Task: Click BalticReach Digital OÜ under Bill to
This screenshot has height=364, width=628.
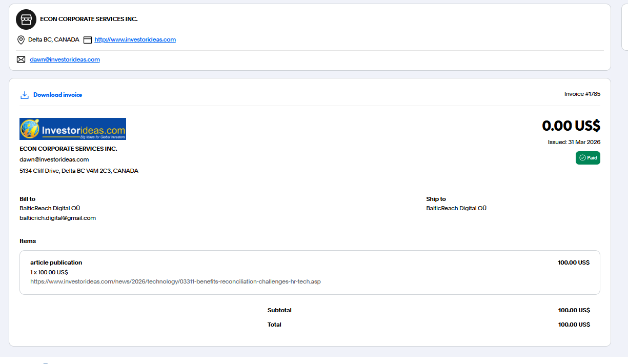Action: (50, 208)
